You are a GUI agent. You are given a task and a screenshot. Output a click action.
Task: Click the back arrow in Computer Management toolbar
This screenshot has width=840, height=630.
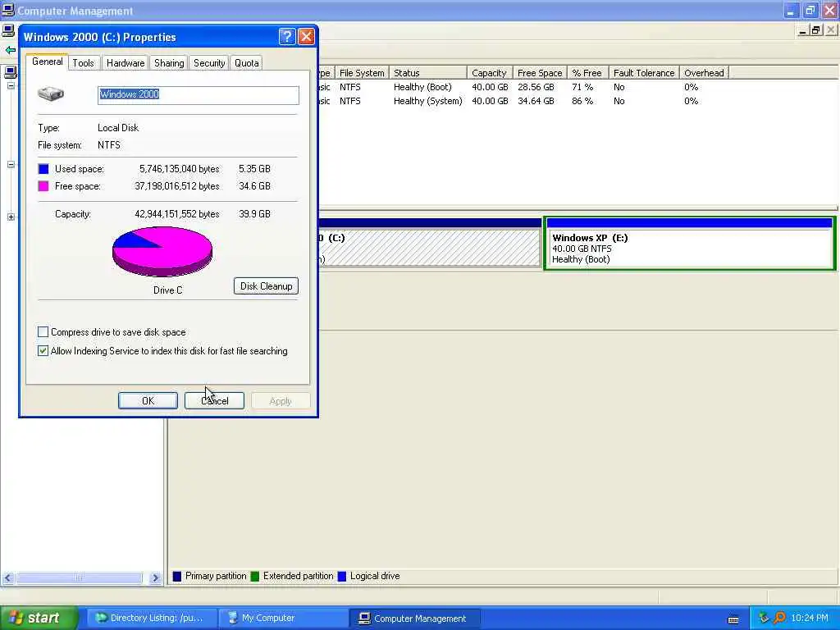(x=10, y=50)
